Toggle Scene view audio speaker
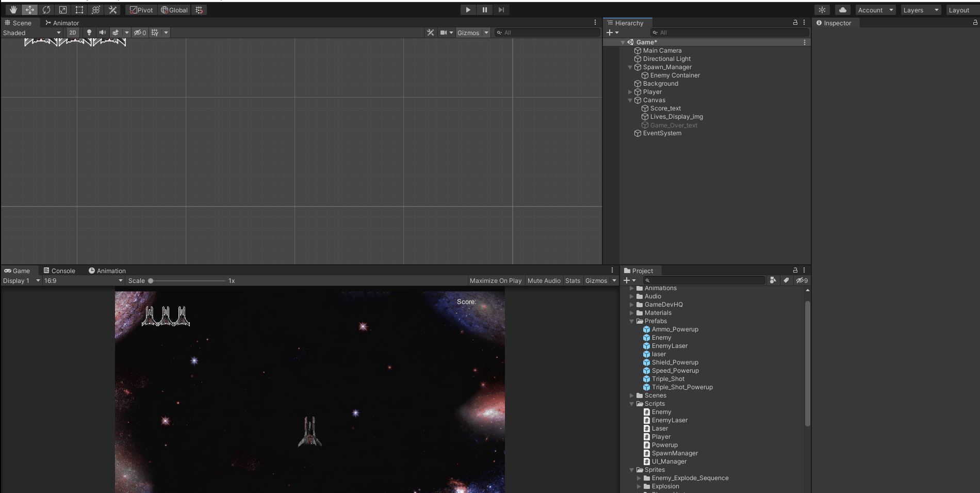Image resolution: width=980 pixels, height=493 pixels. tap(103, 33)
